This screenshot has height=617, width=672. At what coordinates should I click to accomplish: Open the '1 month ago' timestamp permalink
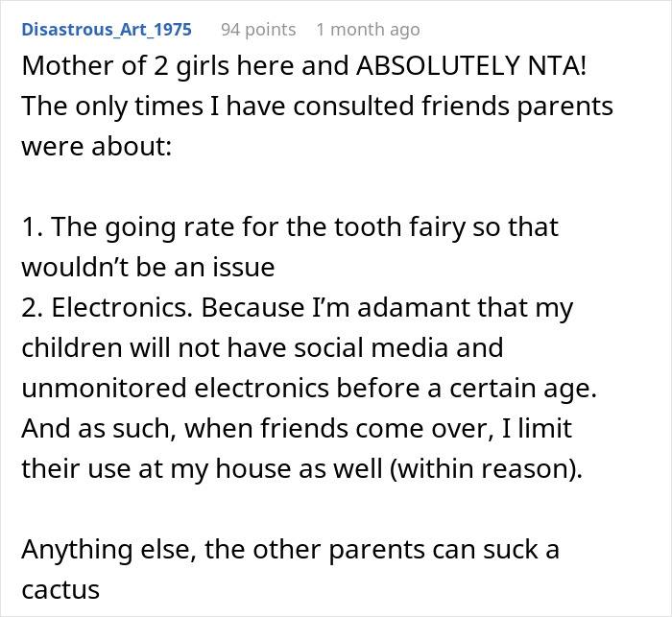[x=368, y=30]
